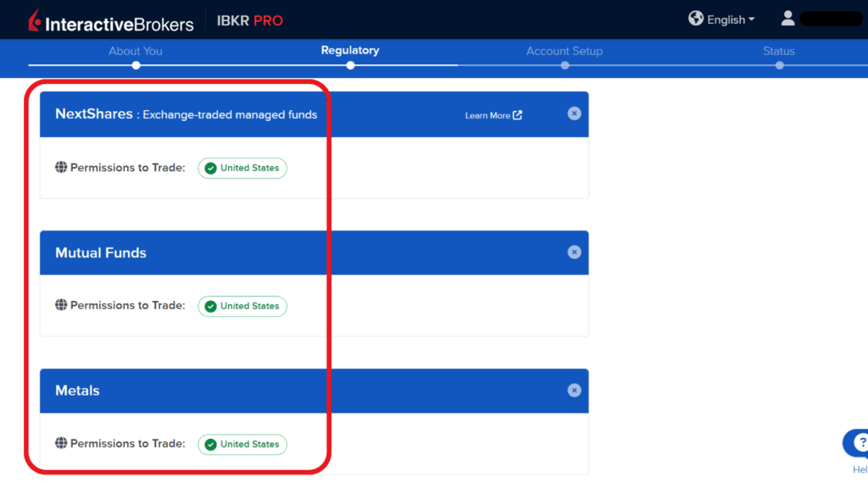Open the NextShares Learn More link

[x=493, y=115]
